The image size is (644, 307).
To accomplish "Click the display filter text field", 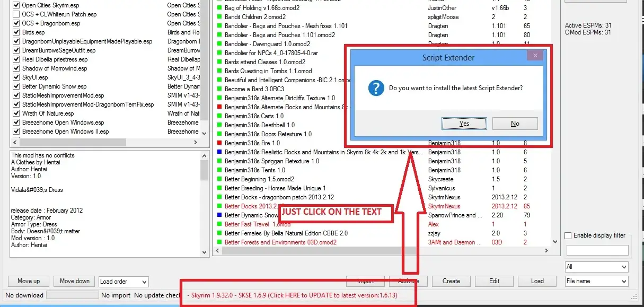I will tap(597, 250).
